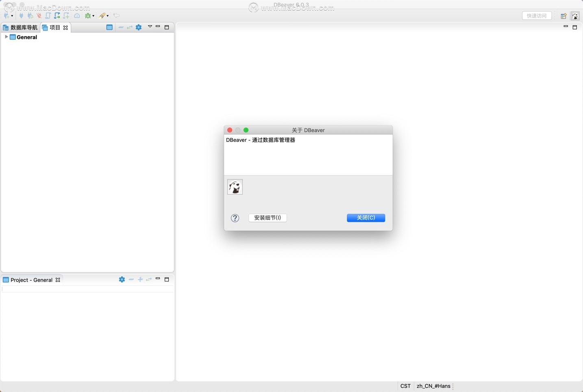
Task: Click the CST timezone in status bar
Action: pyautogui.click(x=405, y=386)
